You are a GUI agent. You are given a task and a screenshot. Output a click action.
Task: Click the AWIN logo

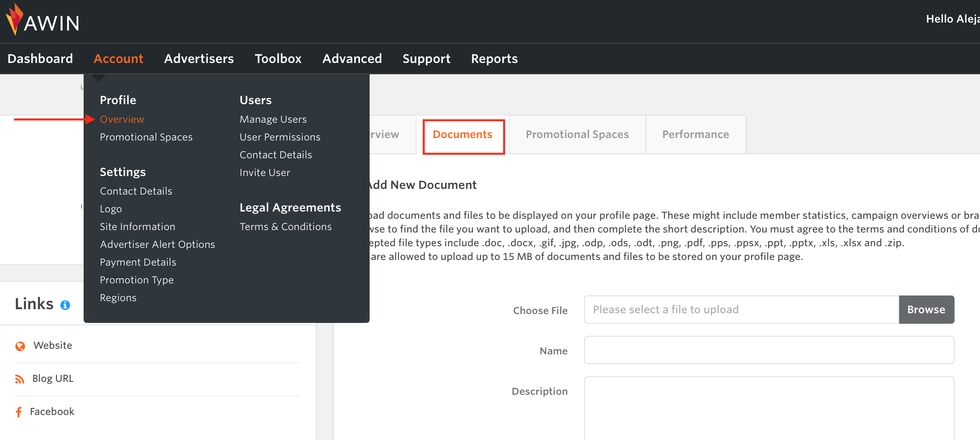tap(42, 20)
